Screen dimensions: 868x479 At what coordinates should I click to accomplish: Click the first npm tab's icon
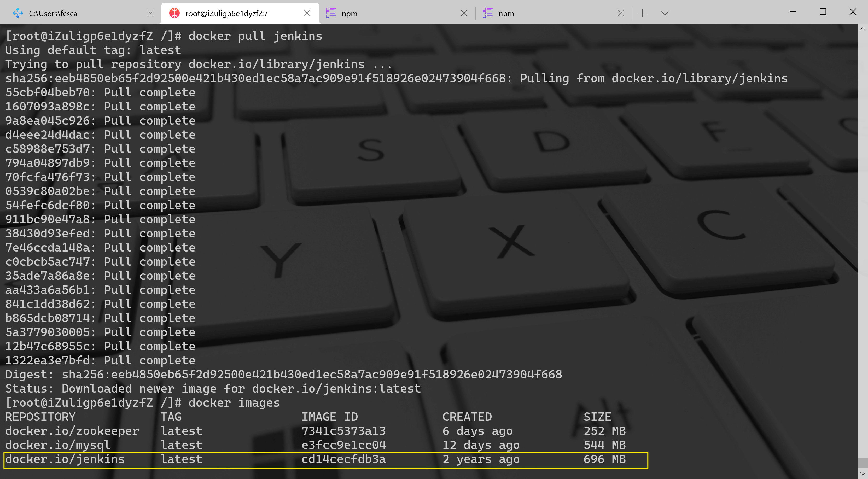pos(330,13)
